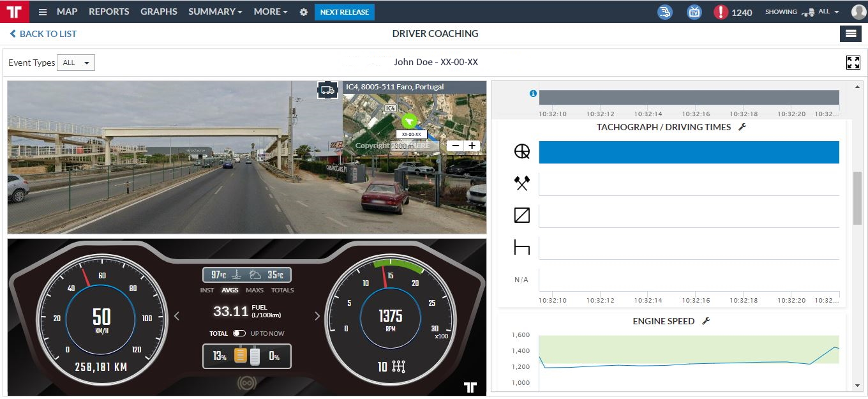Toggle Total / Up To Now switch

(x=239, y=333)
